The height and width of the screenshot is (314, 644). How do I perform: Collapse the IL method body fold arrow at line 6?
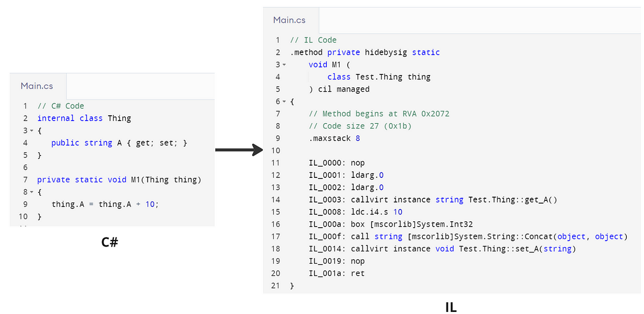pyautogui.click(x=284, y=102)
